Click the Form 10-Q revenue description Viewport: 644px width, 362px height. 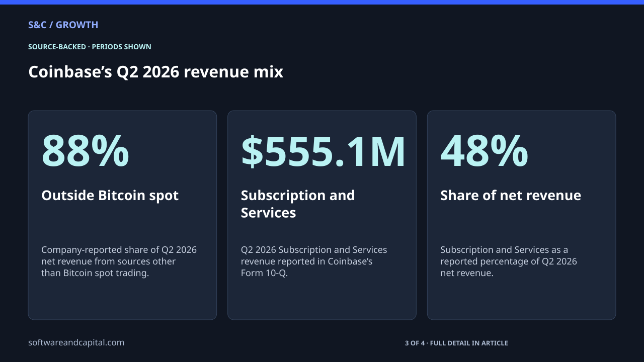point(314,261)
